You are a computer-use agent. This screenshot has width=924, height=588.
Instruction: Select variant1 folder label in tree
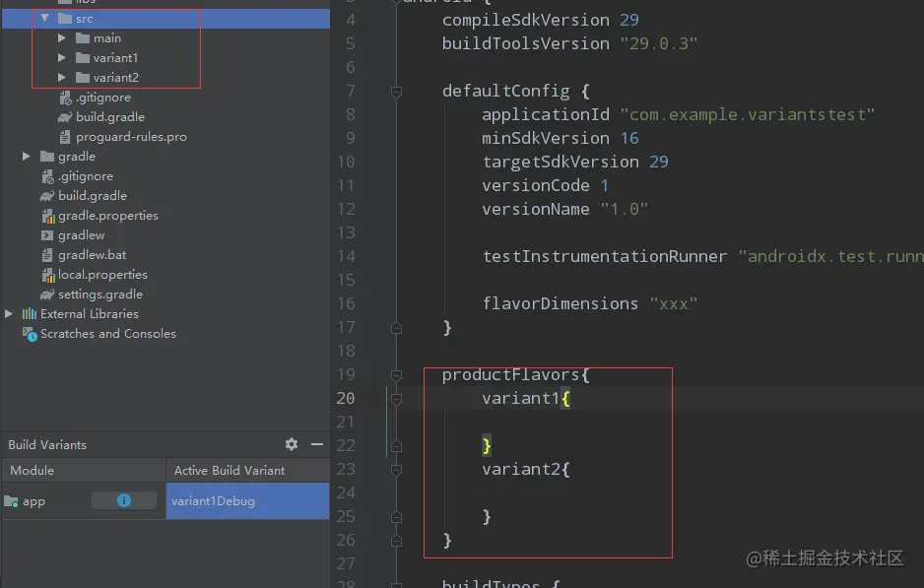(115, 58)
